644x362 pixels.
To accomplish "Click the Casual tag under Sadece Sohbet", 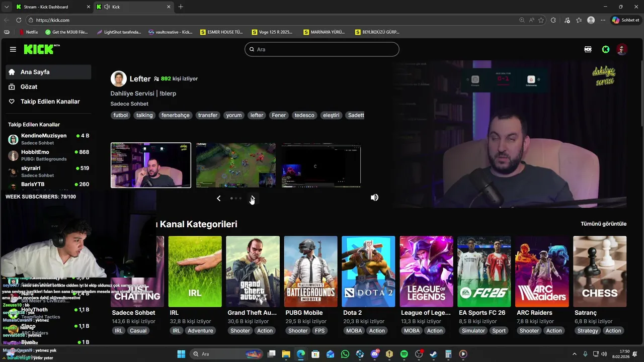I will coord(138,331).
